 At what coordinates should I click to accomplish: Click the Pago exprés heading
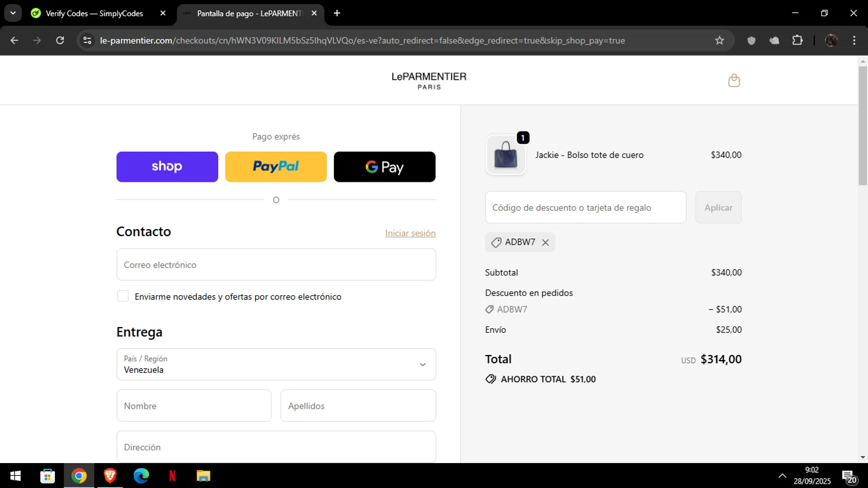tap(276, 137)
